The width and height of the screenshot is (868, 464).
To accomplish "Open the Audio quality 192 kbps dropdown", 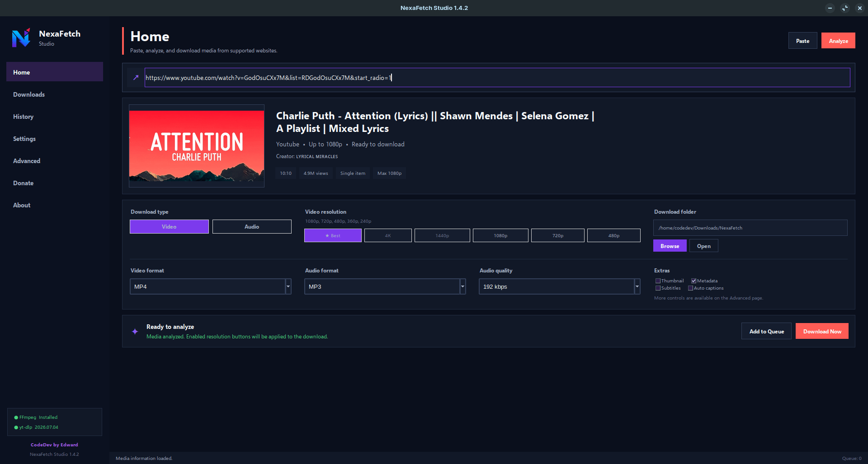I will [560, 286].
